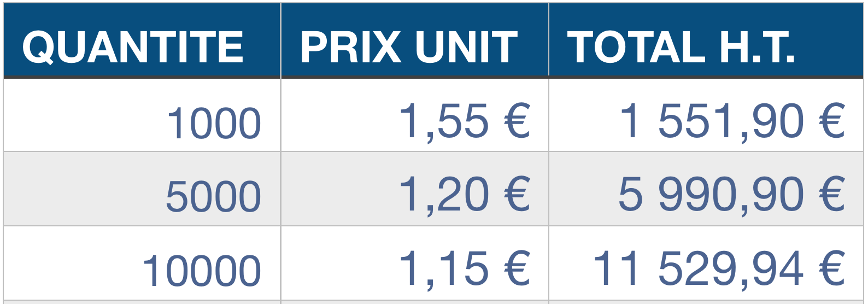Click the euro symbol after 1,55
Viewport: 868px width, 304px height.
pyautogui.click(x=517, y=121)
